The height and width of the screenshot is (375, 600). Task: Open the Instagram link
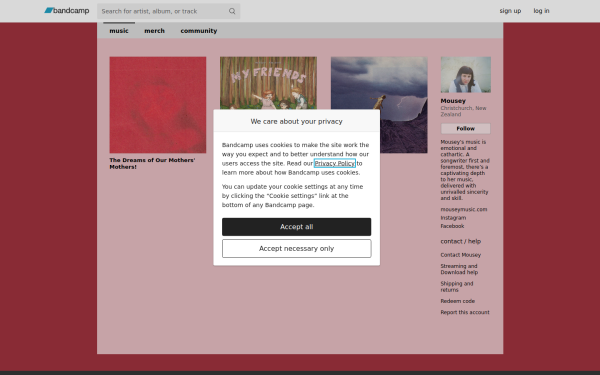coord(453,218)
